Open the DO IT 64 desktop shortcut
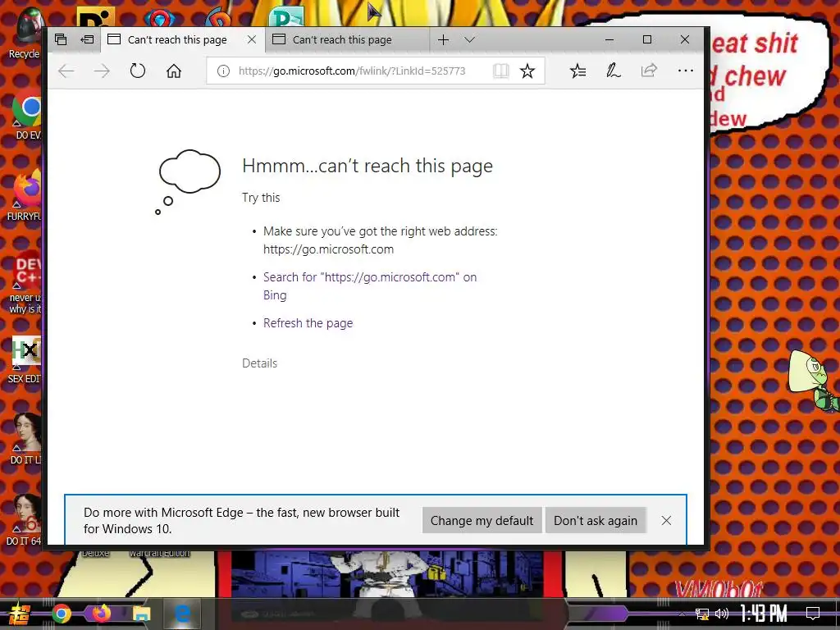 [x=25, y=521]
